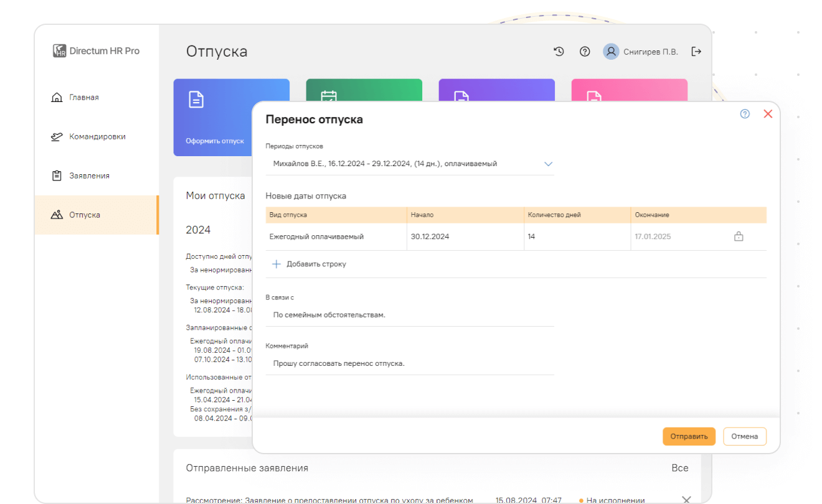The width and height of the screenshot is (822, 504).
Task: Click the Рассмотрение: Заявление sent request row
Action: click(329, 500)
